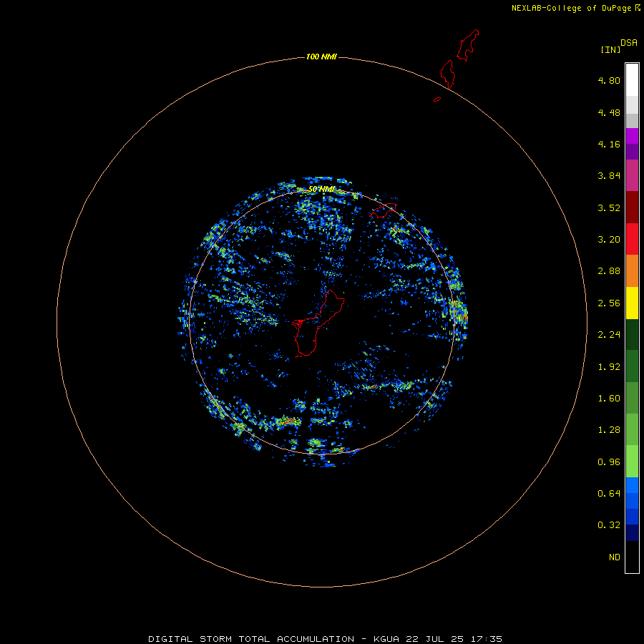Select the white swatch at the legend top

[x=632, y=80]
